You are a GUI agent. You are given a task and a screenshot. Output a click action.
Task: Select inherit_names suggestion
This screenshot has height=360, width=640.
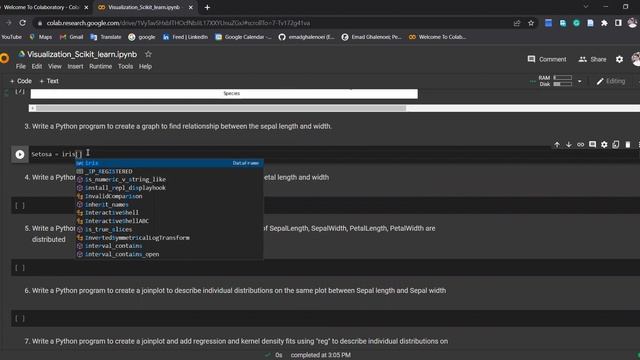tap(169, 204)
